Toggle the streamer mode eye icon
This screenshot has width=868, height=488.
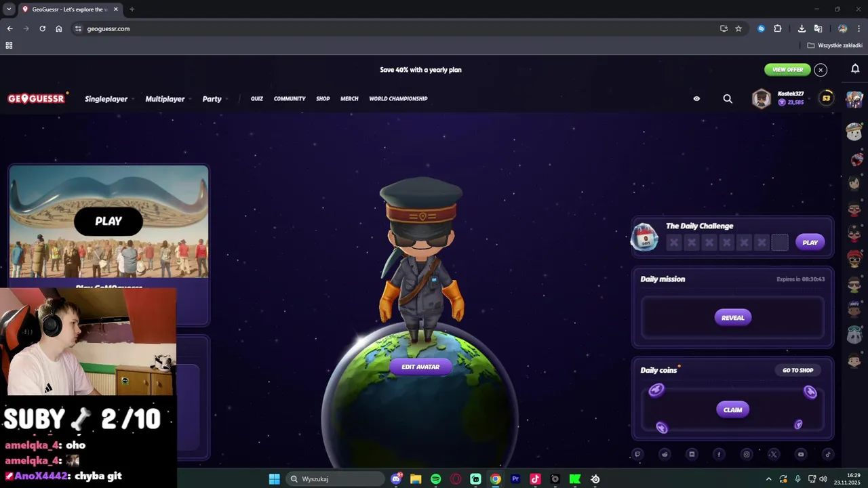[x=696, y=99]
